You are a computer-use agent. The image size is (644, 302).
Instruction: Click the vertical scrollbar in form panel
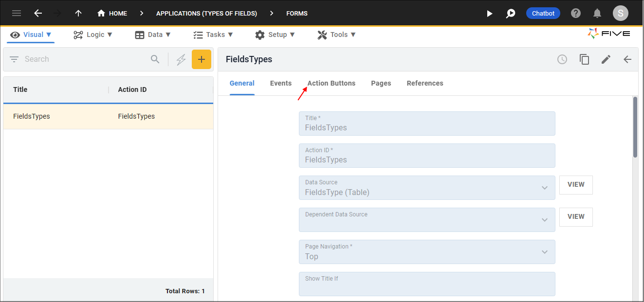(x=635, y=127)
